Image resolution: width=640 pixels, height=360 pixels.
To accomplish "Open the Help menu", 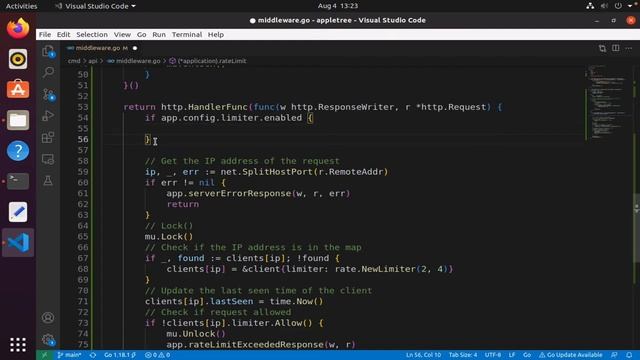I will pyautogui.click(x=216, y=35).
